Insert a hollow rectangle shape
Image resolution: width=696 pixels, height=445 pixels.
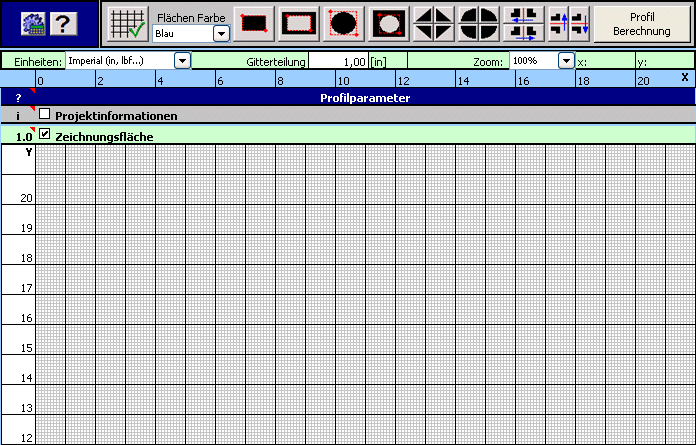pyautogui.click(x=299, y=24)
